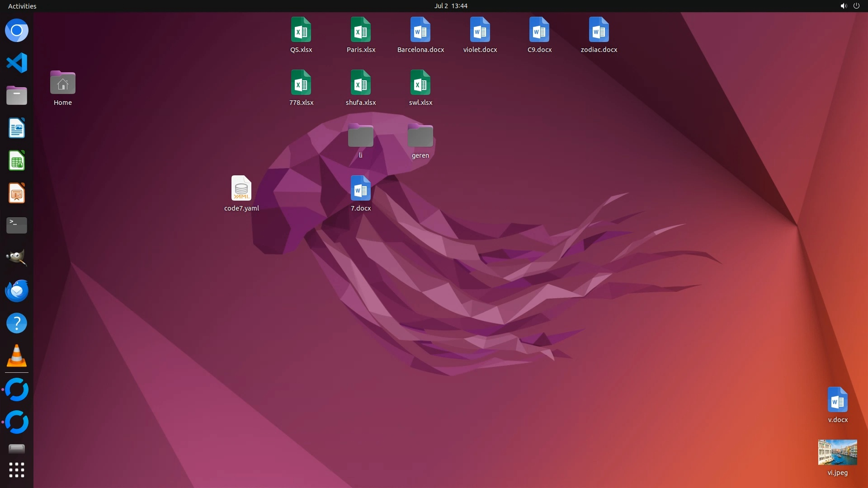Open LibreOffice Calc in the dock
The width and height of the screenshot is (868, 488).
[x=17, y=161]
